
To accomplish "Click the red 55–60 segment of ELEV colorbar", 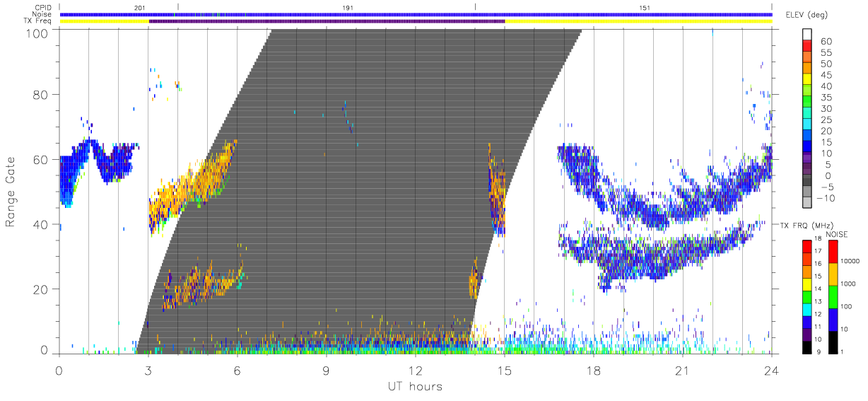I will coord(807,47).
